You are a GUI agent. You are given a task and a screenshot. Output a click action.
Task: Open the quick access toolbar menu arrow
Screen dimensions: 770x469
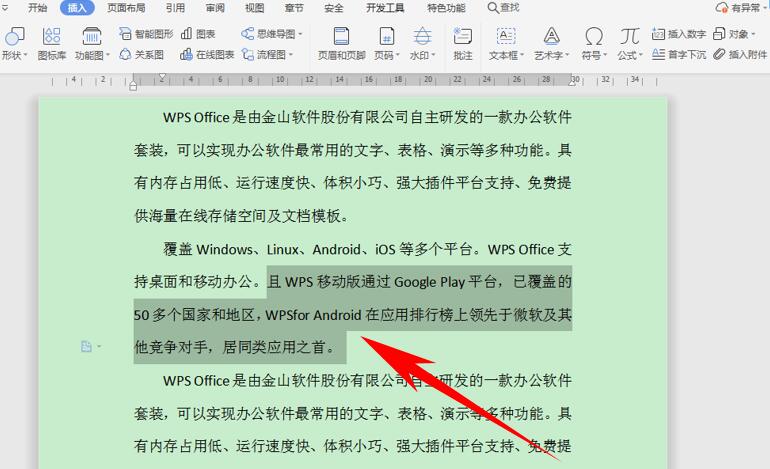click(x=5, y=8)
